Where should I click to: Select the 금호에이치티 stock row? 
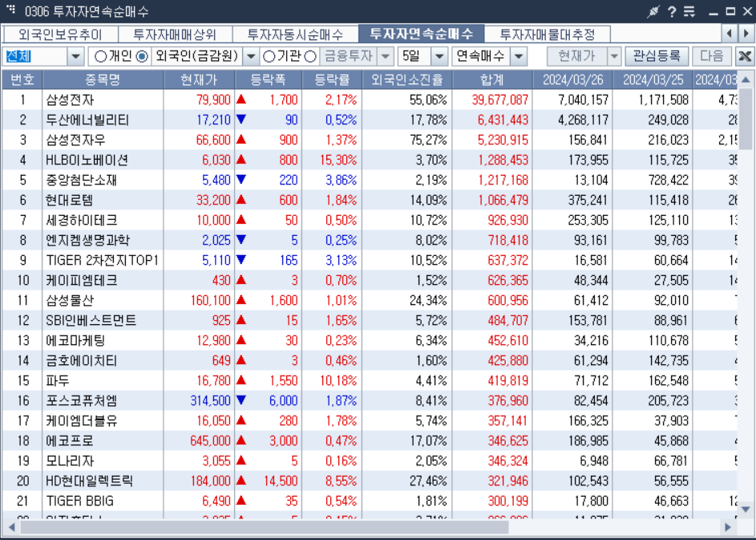click(370, 360)
